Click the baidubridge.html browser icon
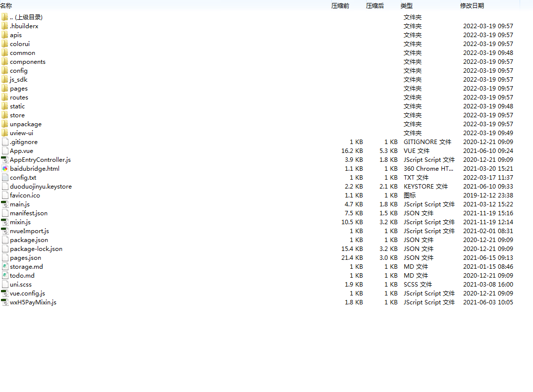 pyautogui.click(x=5, y=168)
